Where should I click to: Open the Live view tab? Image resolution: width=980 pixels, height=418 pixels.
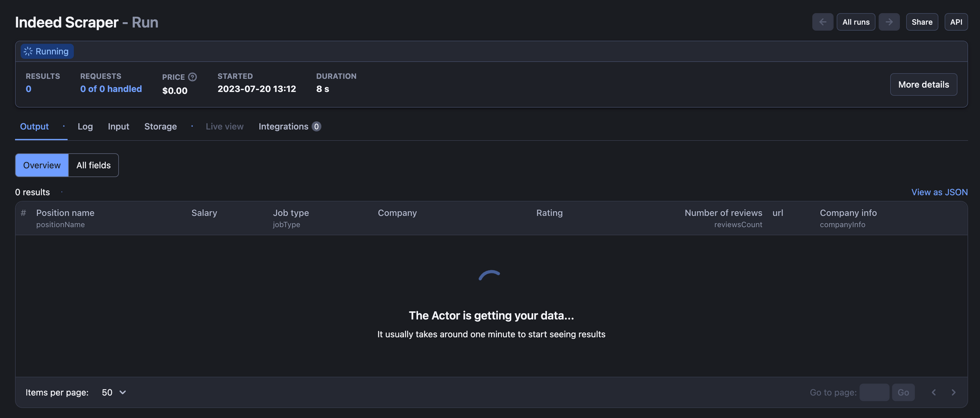(x=224, y=126)
